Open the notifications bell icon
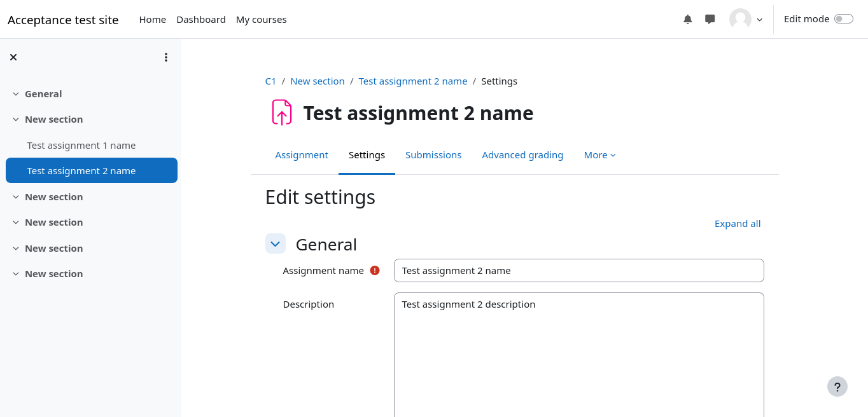868x417 pixels. [687, 20]
